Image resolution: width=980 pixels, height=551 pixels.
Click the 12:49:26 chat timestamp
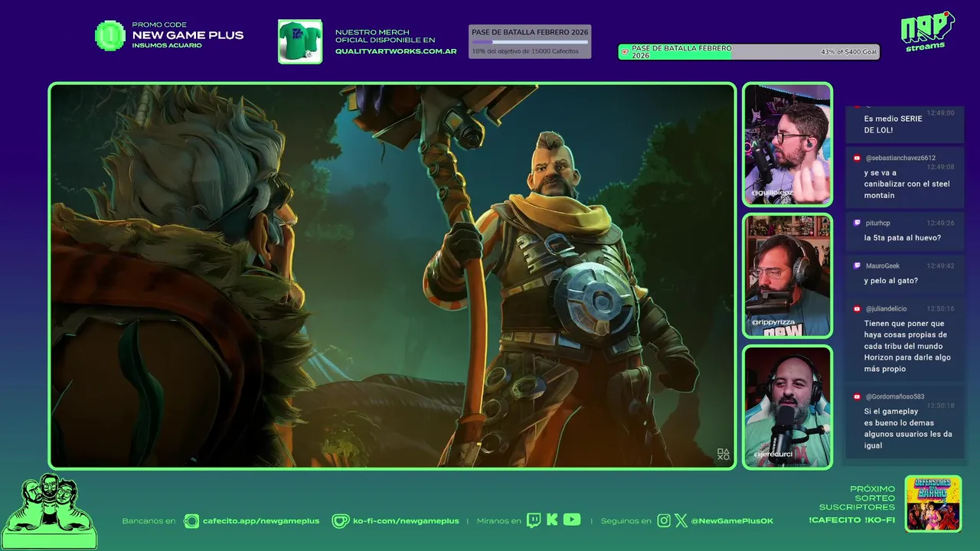pos(940,223)
